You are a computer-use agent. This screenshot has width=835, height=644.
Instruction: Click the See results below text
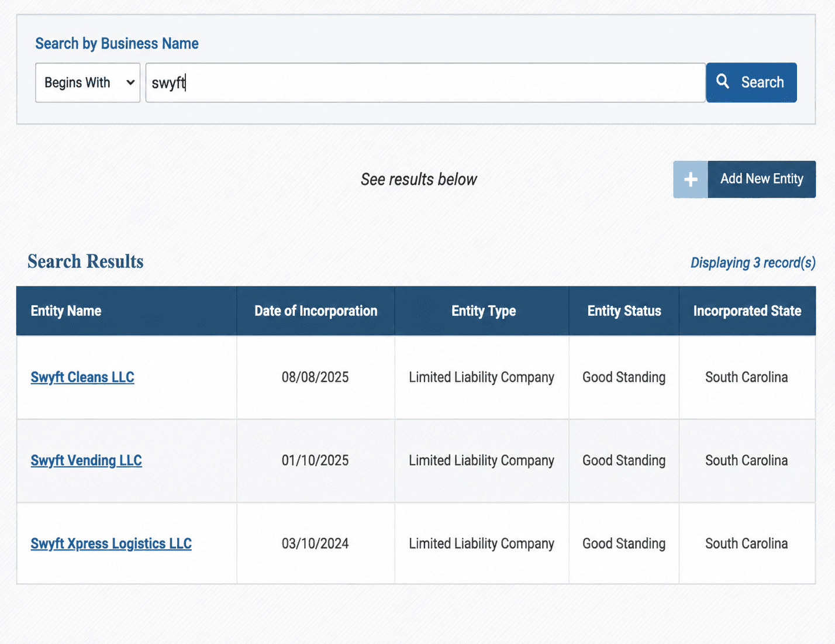(419, 179)
